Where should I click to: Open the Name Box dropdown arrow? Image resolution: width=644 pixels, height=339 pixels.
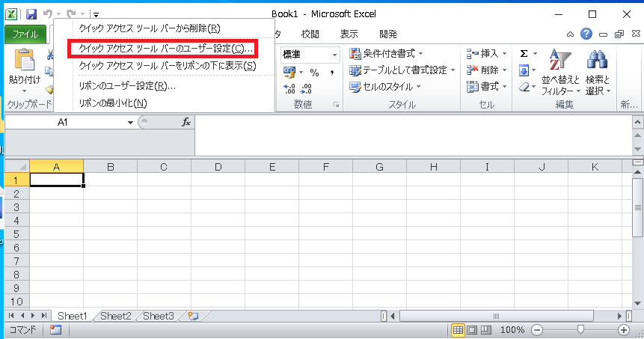[x=130, y=123]
